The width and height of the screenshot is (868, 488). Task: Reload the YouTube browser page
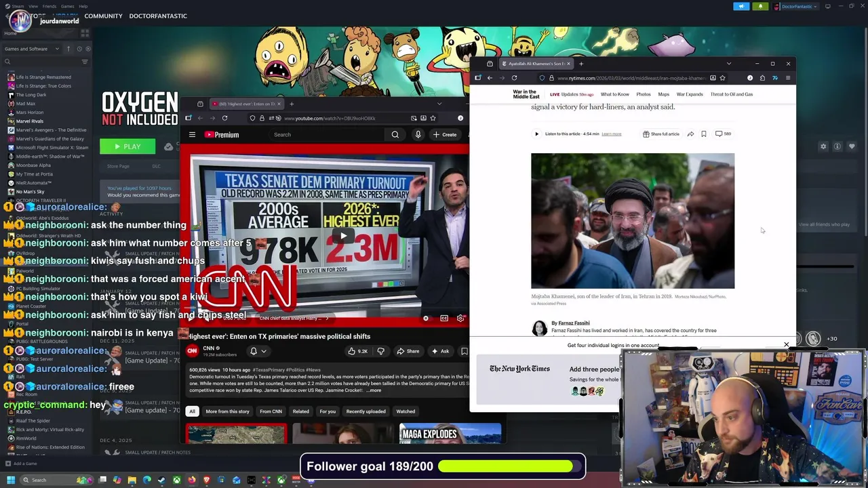[x=224, y=118]
